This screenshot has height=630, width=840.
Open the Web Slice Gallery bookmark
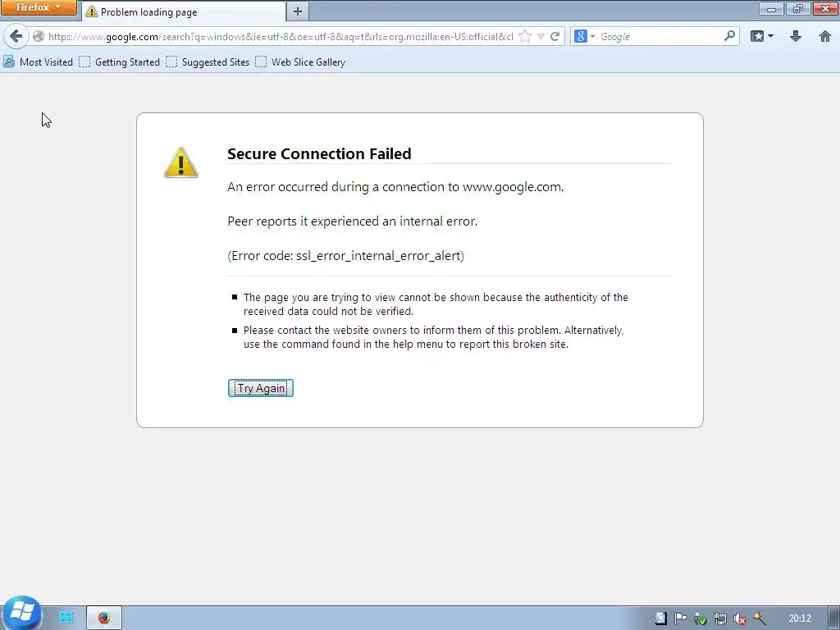point(300,62)
